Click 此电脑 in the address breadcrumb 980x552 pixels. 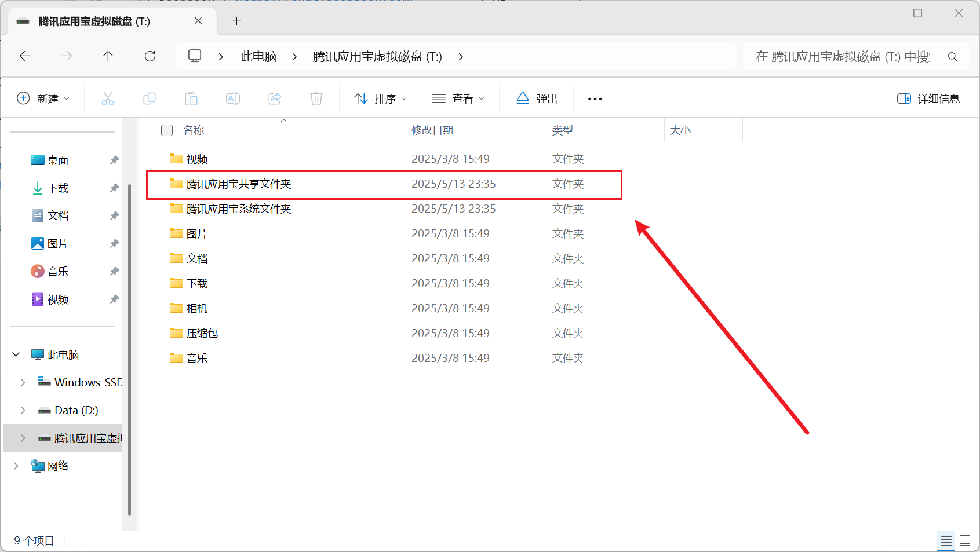(x=259, y=57)
